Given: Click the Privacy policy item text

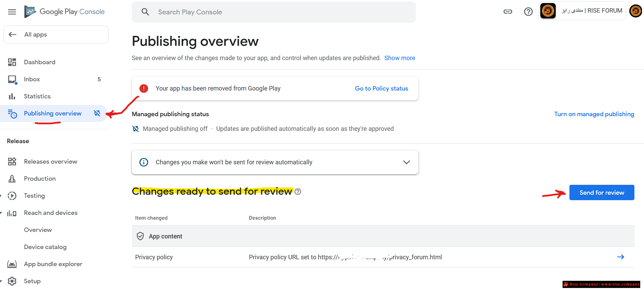Looking at the screenshot, I should coord(154,257).
